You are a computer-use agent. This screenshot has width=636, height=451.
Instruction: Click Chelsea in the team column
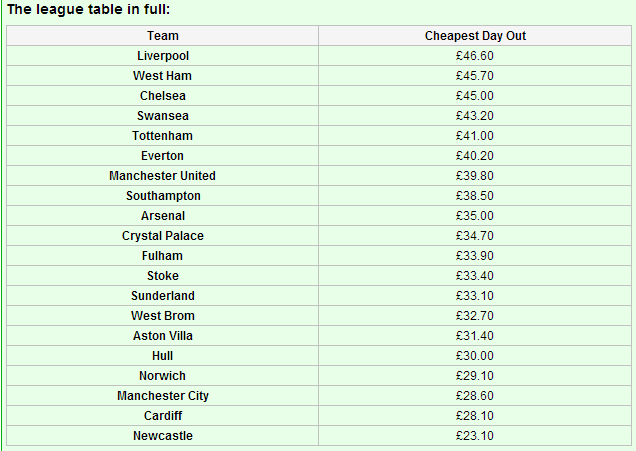[x=163, y=96]
